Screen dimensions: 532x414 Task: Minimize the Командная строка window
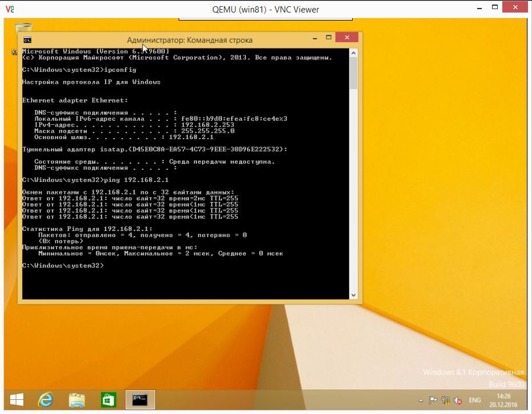click(x=315, y=38)
